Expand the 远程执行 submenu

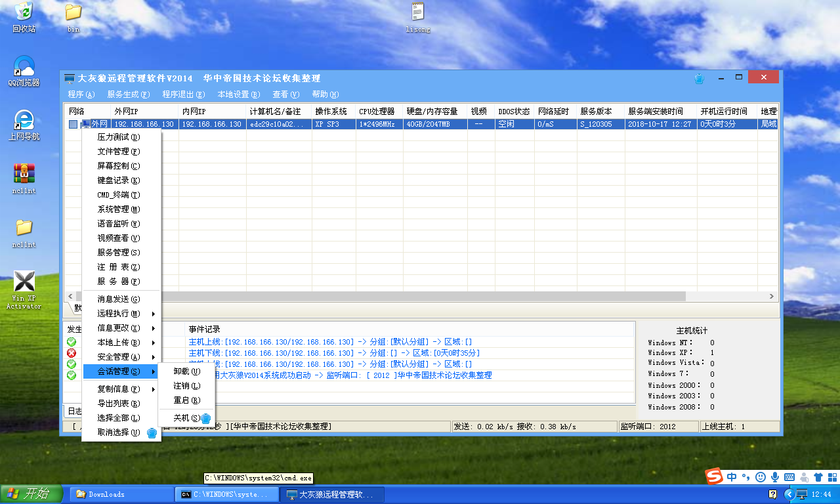pyautogui.click(x=121, y=314)
